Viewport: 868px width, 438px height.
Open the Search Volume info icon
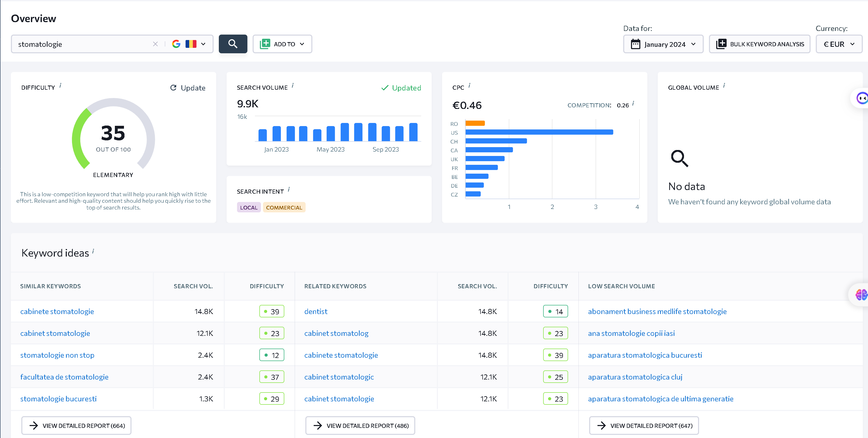(293, 86)
